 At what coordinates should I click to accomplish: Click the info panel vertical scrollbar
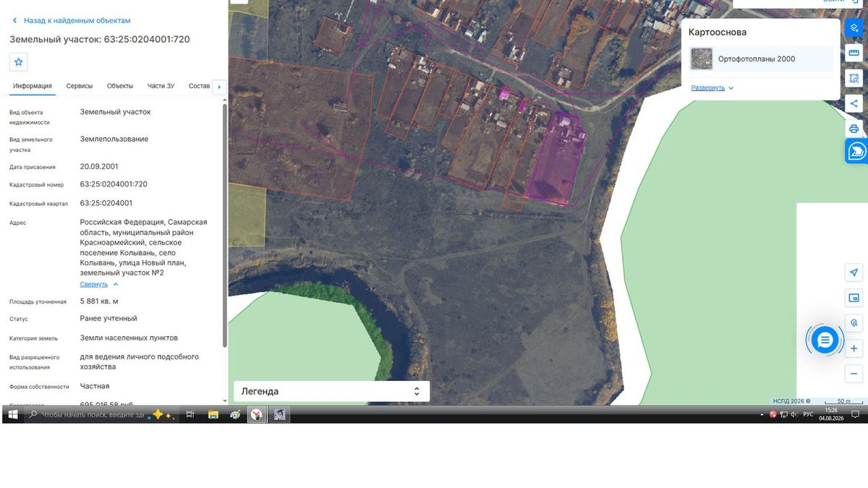(224, 224)
